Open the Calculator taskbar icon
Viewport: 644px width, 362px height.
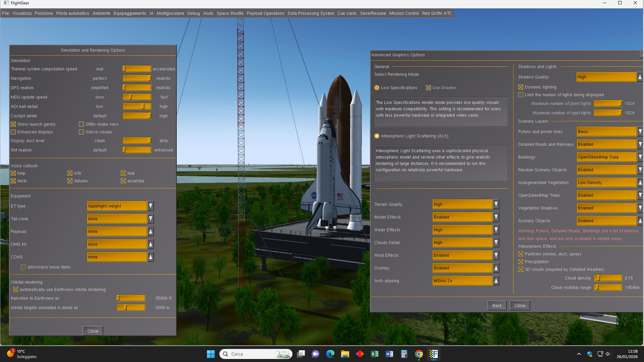tap(404, 354)
